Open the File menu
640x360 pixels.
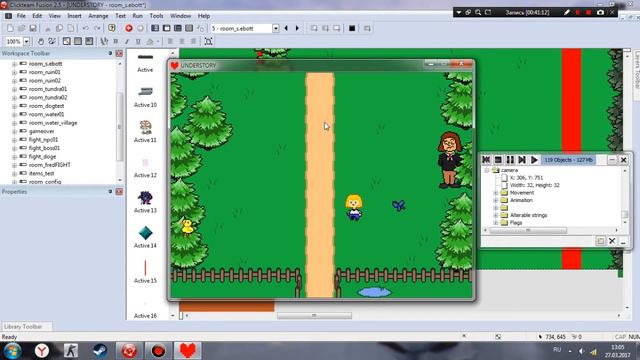coord(21,16)
